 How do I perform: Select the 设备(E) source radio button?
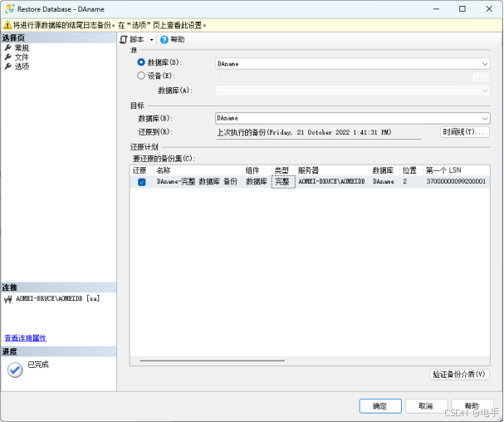[141, 76]
